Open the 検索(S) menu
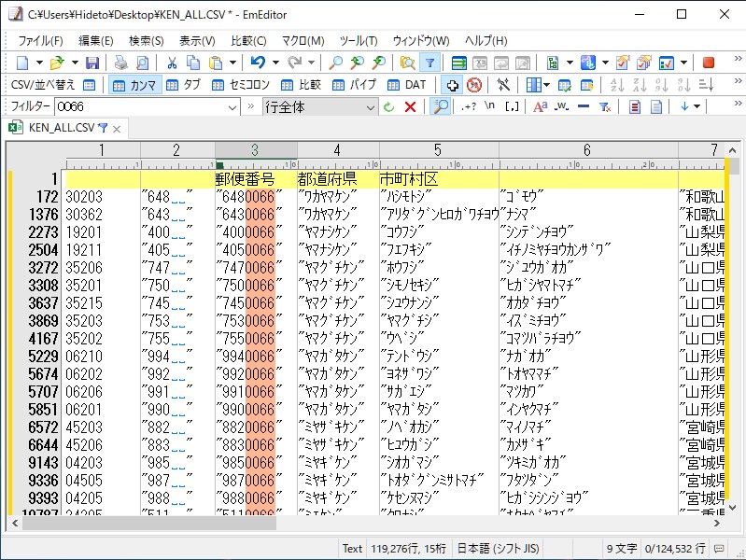The width and height of the screenshot is (746, 560). (x=146, y=41)
